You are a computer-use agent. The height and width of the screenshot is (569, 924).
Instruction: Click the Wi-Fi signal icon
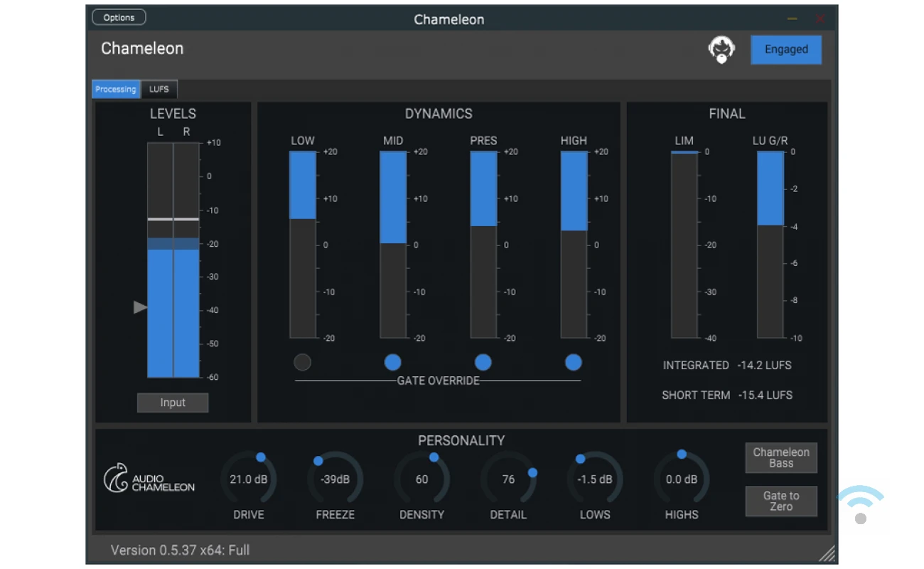(x=861, y=504)
